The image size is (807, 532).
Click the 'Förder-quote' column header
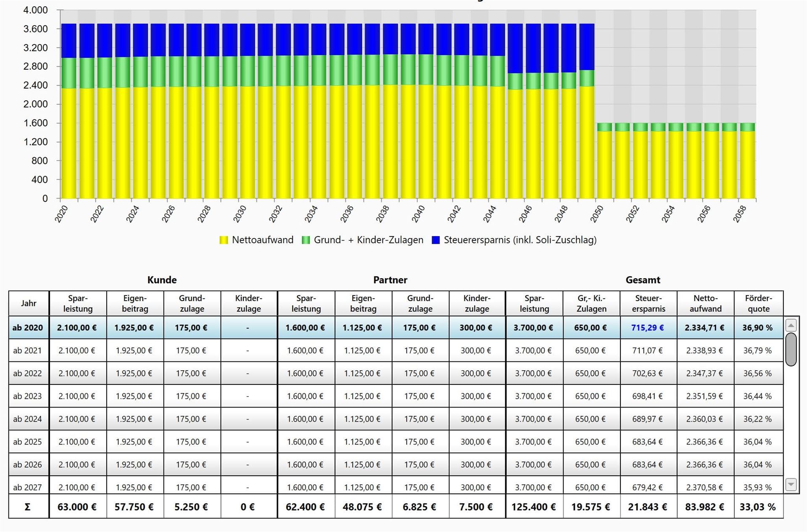[758, 303]
